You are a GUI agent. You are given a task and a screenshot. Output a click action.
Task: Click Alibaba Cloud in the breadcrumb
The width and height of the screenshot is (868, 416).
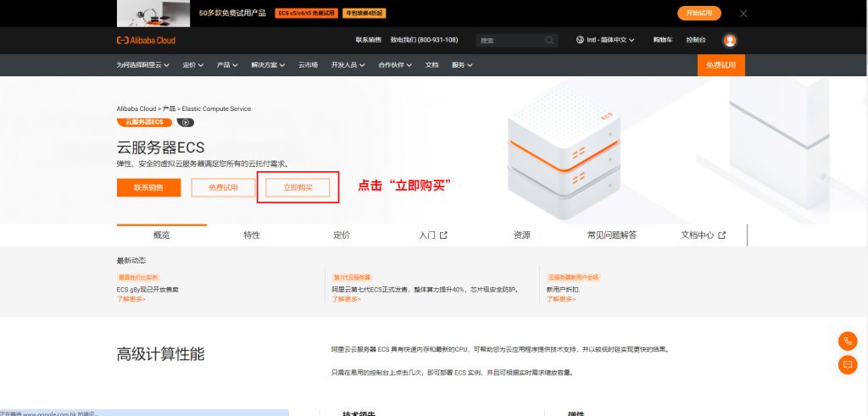136,109
